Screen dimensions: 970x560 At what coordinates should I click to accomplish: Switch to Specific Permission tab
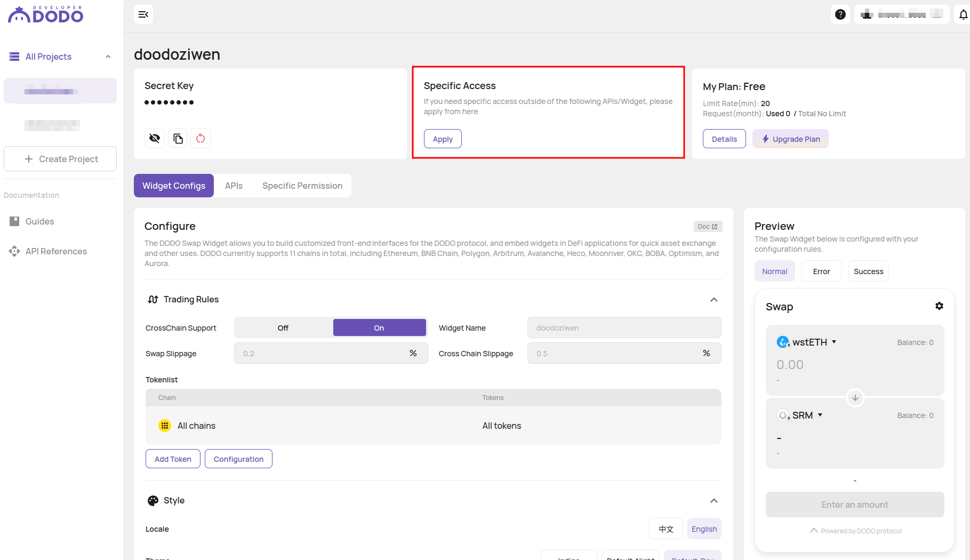302,186
